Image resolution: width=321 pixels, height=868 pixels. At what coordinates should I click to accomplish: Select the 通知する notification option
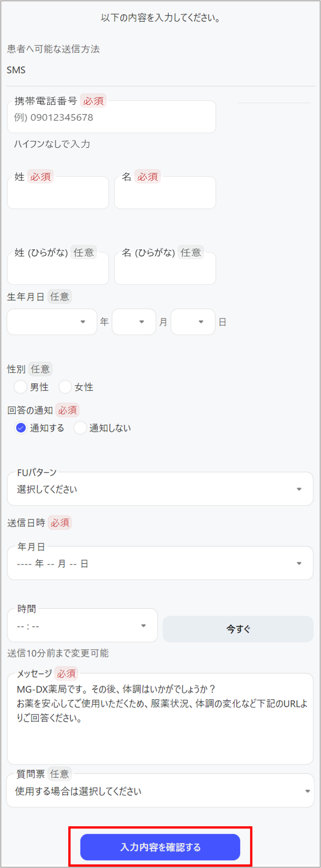pyautogui.click(x=21, y=428)
